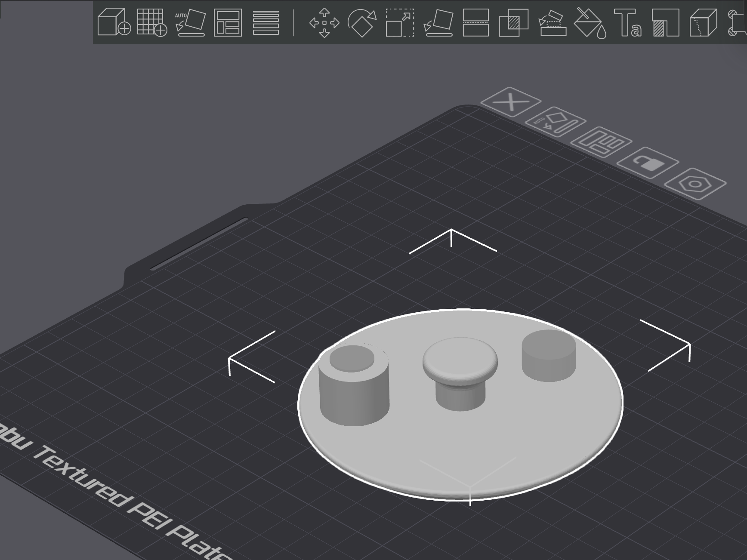
Task: Click the Auto orient toolbar icon
Action: pos(190,22)
